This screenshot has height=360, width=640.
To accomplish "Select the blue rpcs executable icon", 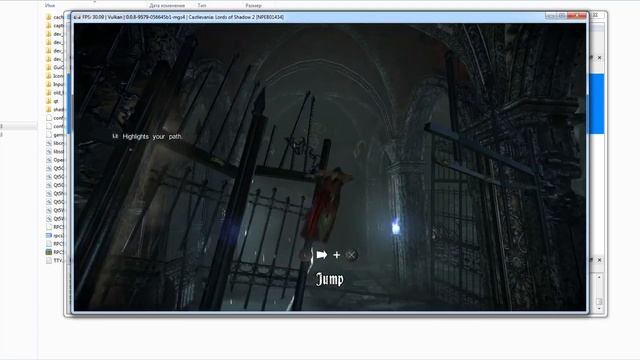I will (x=49, y=236).
